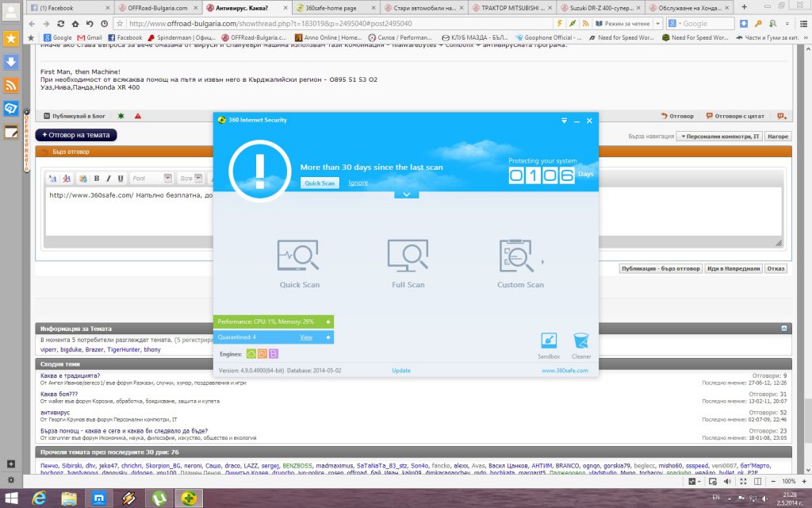Open Custom Scan checklist icon
The height and width of the screenshot is (508, 812).
(516, 255)
